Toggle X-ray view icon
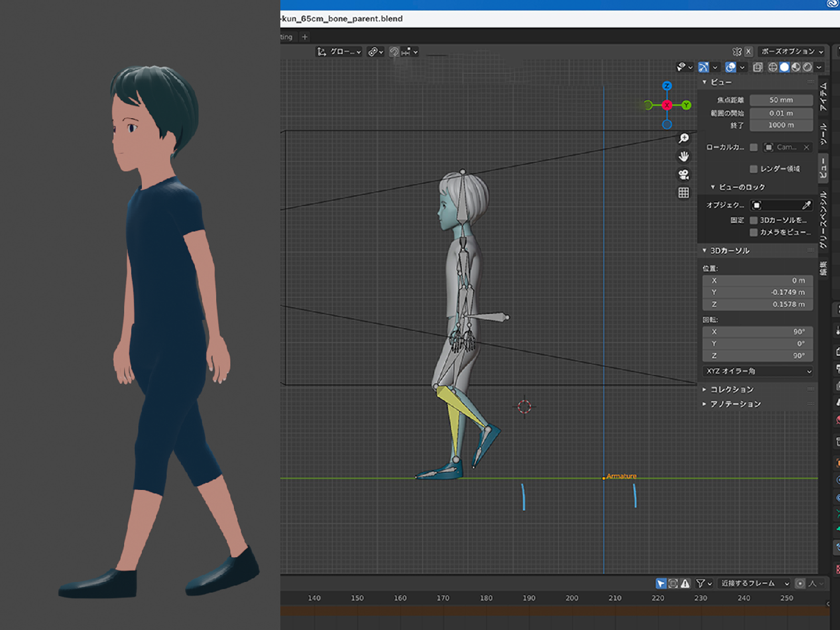Viewport: 840px width, 630px height. 758,67
